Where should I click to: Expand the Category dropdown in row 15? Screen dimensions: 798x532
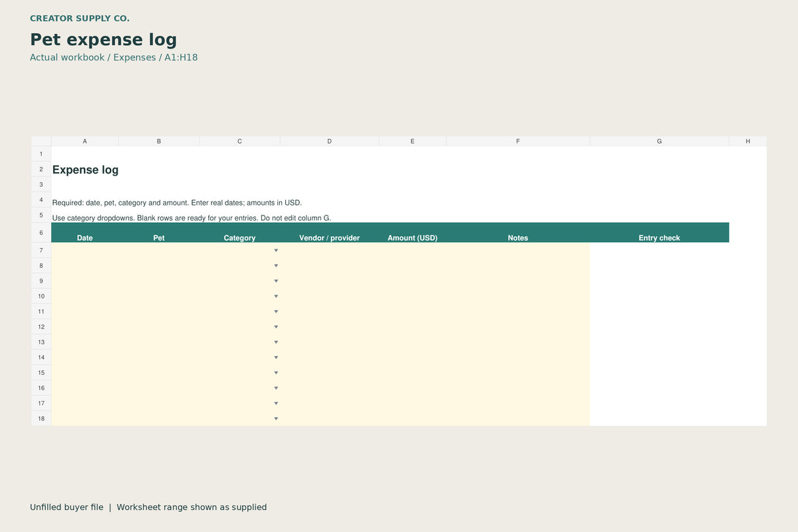(276, 373)
